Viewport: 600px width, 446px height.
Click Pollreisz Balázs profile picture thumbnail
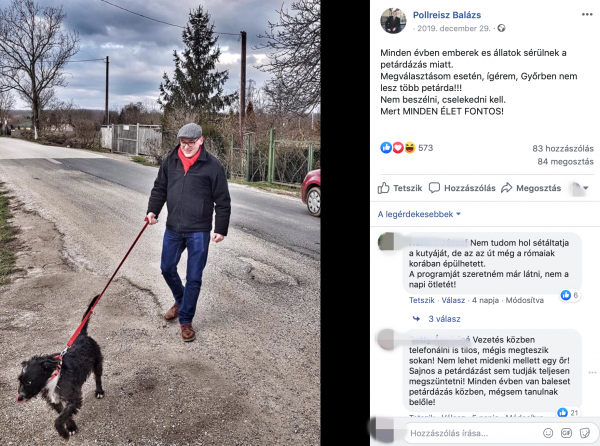pos(393,21)
